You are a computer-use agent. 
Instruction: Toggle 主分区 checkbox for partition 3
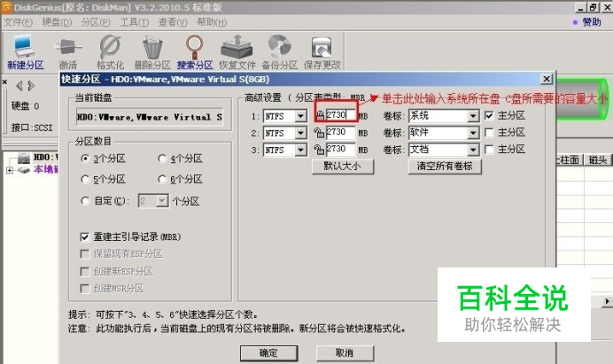pyautogui.click(x=489, y=150)
